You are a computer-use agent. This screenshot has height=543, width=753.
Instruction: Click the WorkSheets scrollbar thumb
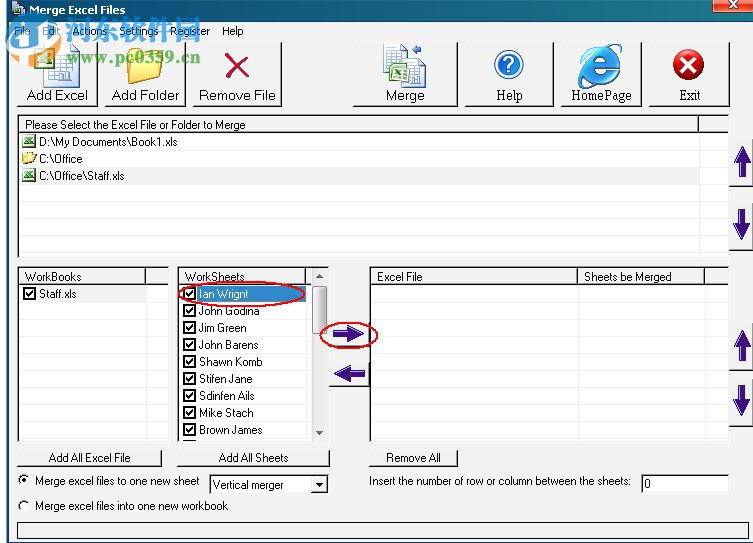tap(319, 310)
